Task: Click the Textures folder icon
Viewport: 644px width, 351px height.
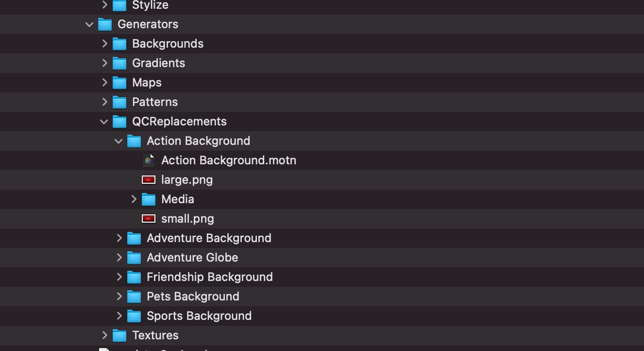Action: pyautogui.click(x=119, y=335)
